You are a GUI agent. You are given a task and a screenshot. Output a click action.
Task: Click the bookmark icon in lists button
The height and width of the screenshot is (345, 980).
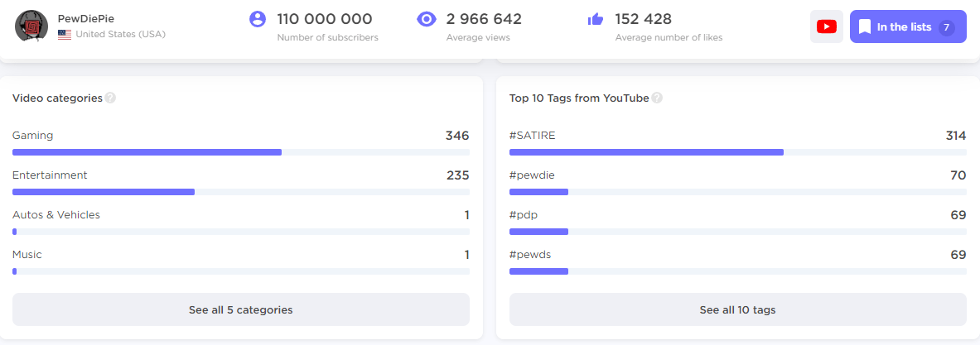point(864,26)
